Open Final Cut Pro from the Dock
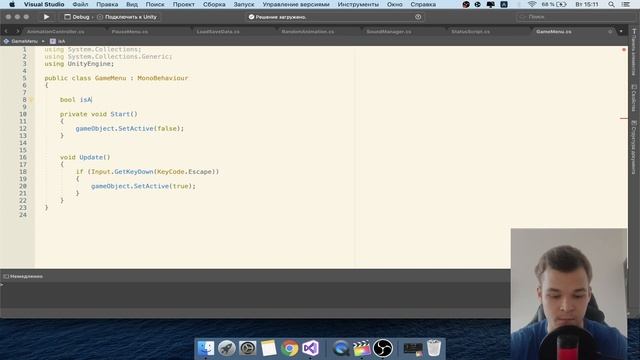This screenshot has width=640, height=360. pos(362,349)
